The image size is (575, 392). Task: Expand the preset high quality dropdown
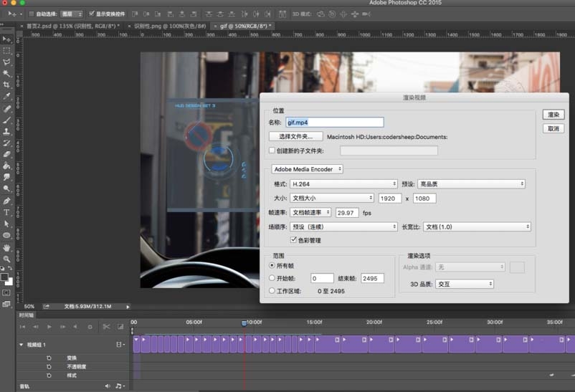pos(471,184)
